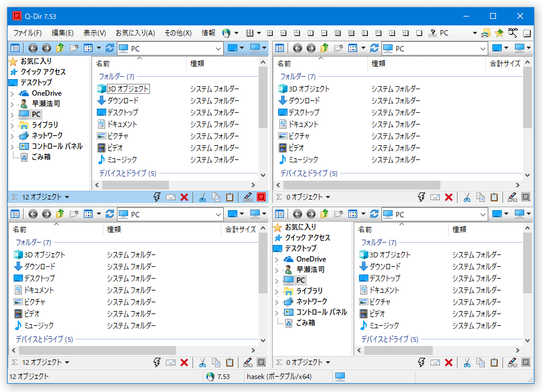
Task: Open the view mode dropdown arrow in the top-left pane
Action: [x=99, y=48]
